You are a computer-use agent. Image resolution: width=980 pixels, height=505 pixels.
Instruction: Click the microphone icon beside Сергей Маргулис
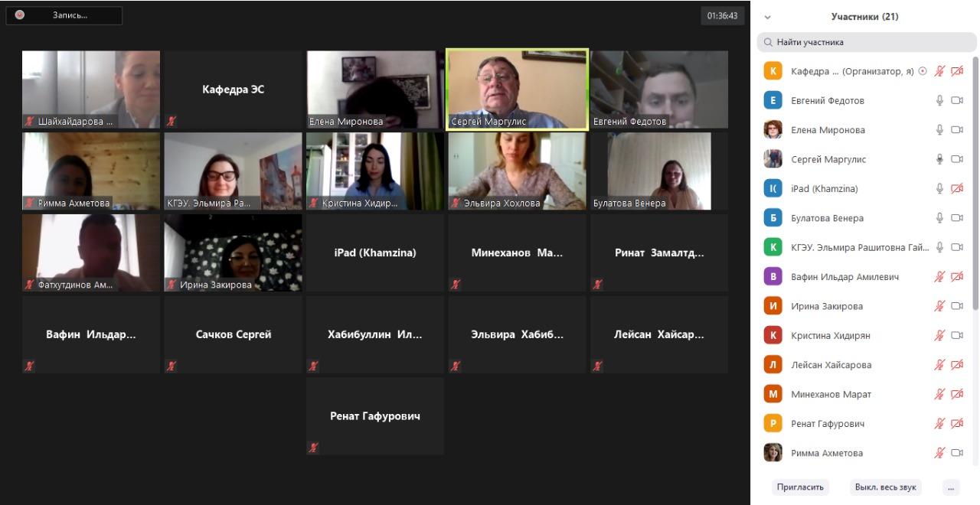(x=939, y=159)
